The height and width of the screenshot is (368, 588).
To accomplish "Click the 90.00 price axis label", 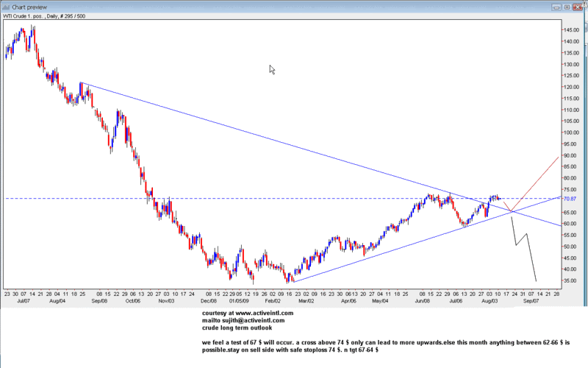I will coord(570,155).
